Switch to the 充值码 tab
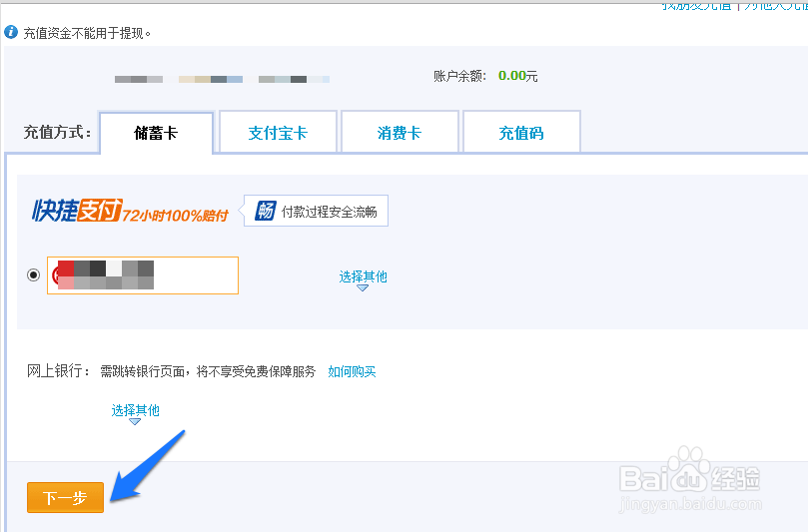The height and width of the screenshot is (532, 808). click(521, 133)
